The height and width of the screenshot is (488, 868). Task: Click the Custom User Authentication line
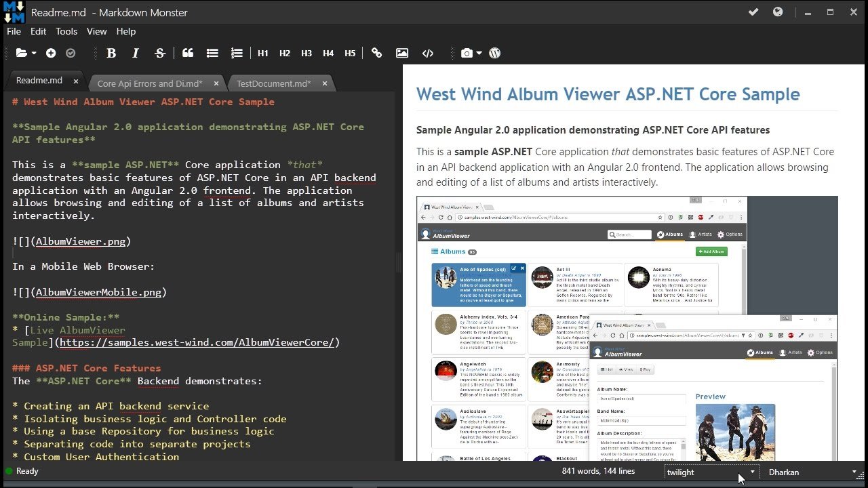point(96,457)
